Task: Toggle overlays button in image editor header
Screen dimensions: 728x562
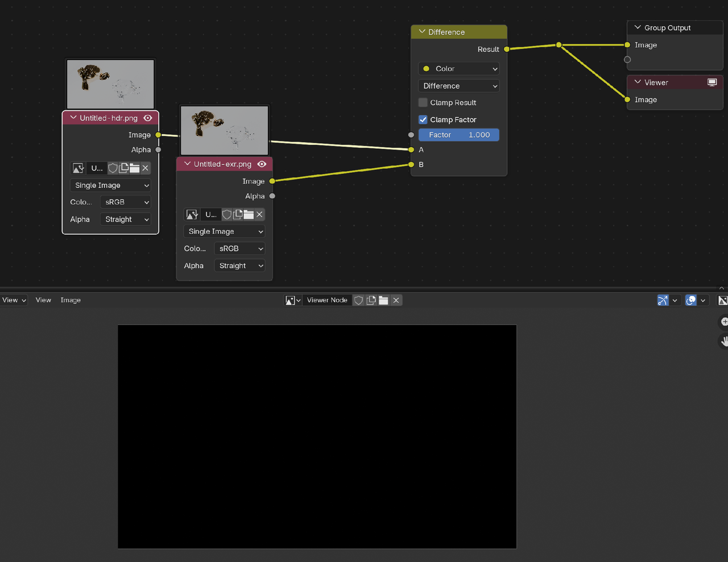Action: tap(691, 300)
